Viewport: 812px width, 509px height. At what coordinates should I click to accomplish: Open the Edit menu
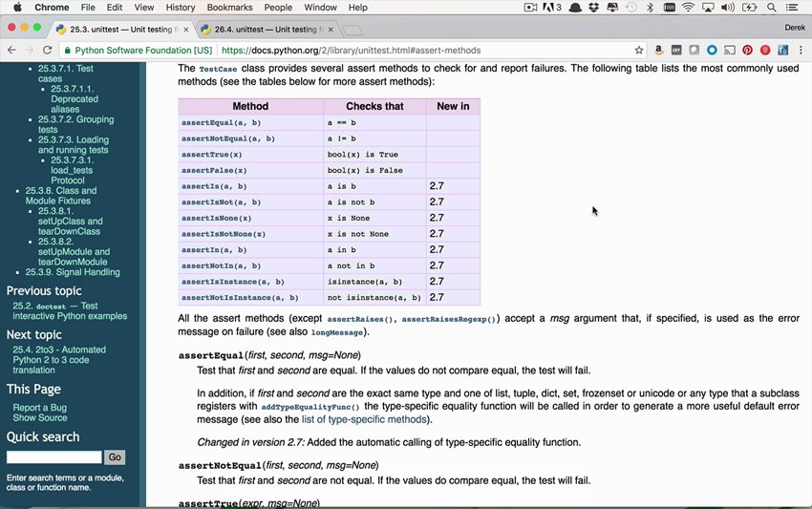114,8
